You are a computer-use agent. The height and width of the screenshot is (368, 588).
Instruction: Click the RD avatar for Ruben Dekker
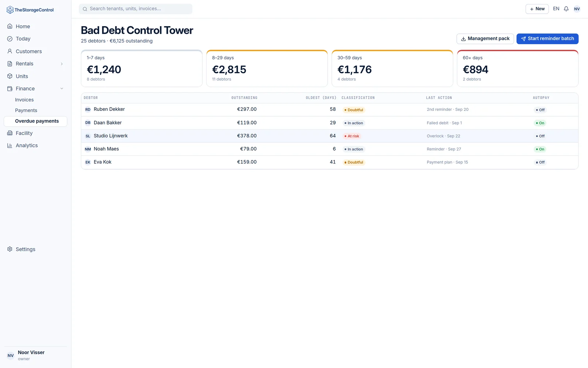click(88, 110)
